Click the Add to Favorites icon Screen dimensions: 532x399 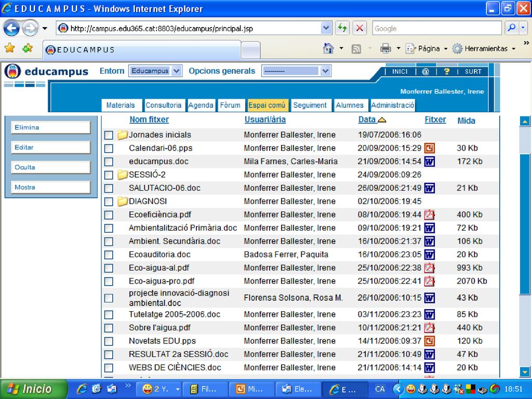pyautogui.click(x=28, y=48)
